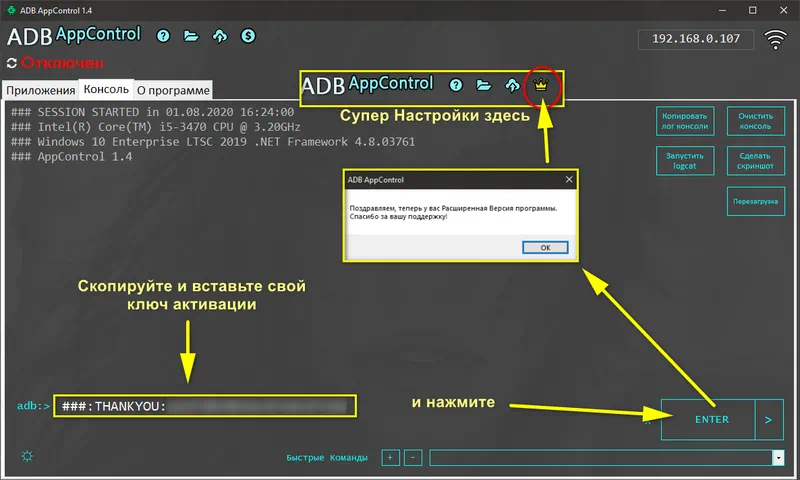This screenshot has width=800, height=480.
Task: Click the Отключен connection status text
Action: pos(62,63)
